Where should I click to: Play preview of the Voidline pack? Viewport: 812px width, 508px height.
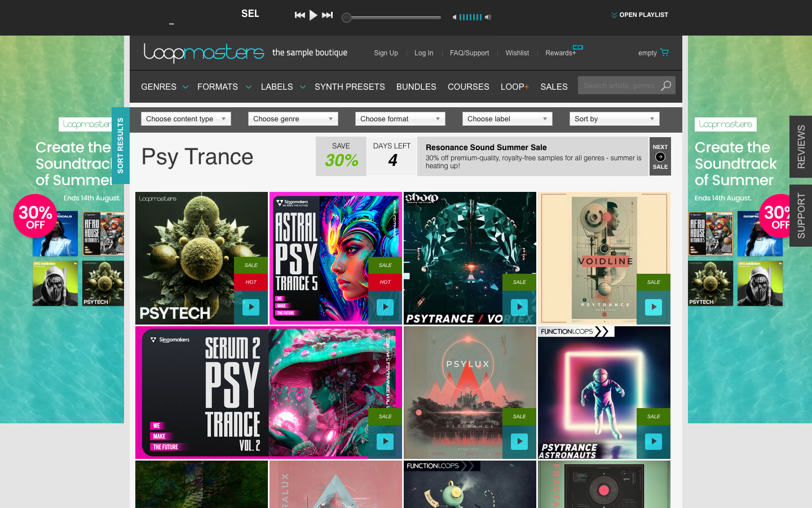pyautogui.click(x=654, y=307)
